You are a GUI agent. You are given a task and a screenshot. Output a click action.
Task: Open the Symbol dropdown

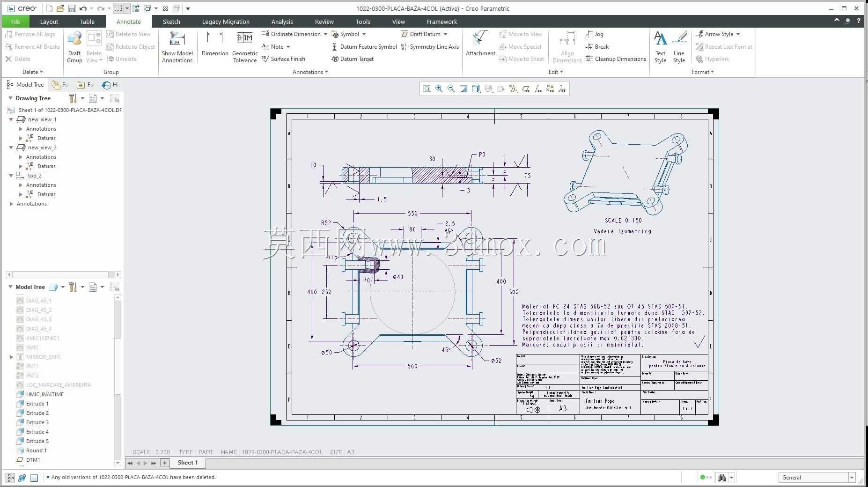click(x=364, y=34)
